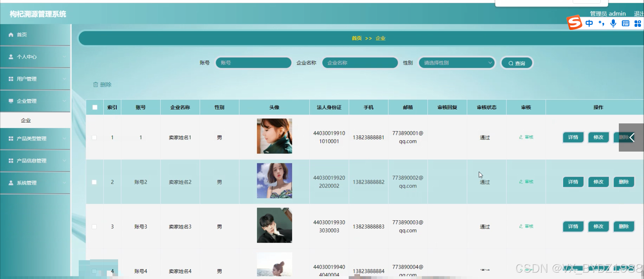644x279 pixels.
Task: Open the 个人中心 sidebar menu
Action: pos(35,57)
